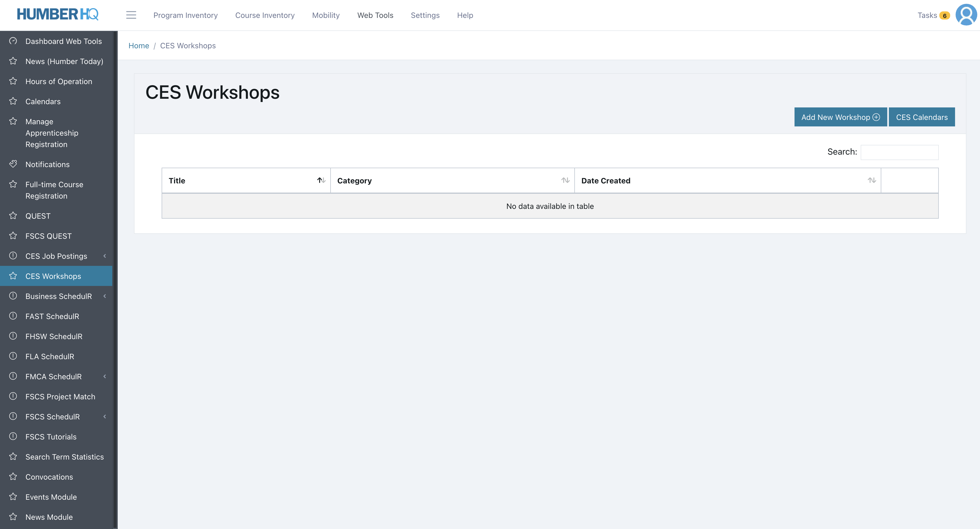Click into the Search input field
The width and height of the screenshot is (980, 529).
[899, 152]
